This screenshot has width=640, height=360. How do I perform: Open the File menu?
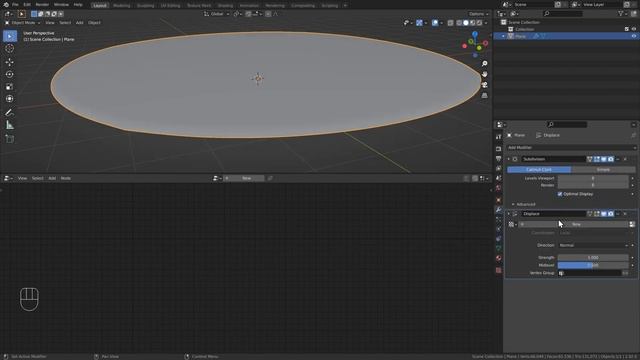pos(15,5)
